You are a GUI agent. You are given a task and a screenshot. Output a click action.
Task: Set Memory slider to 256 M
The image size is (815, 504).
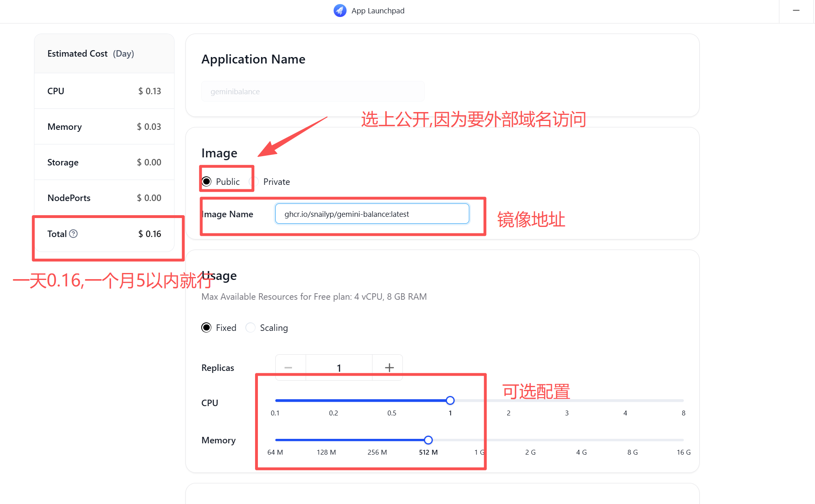[x=377, y=440]
